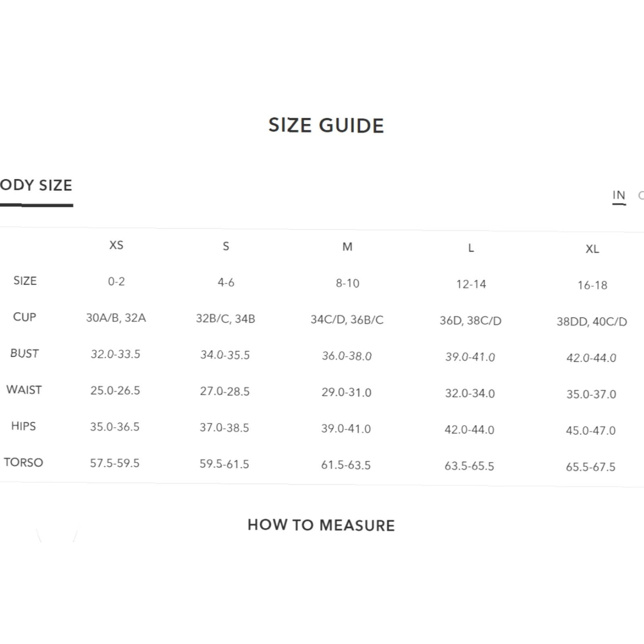Switch units to IN
The height and width of the screenshot is (644, 644).
(619, 196)
